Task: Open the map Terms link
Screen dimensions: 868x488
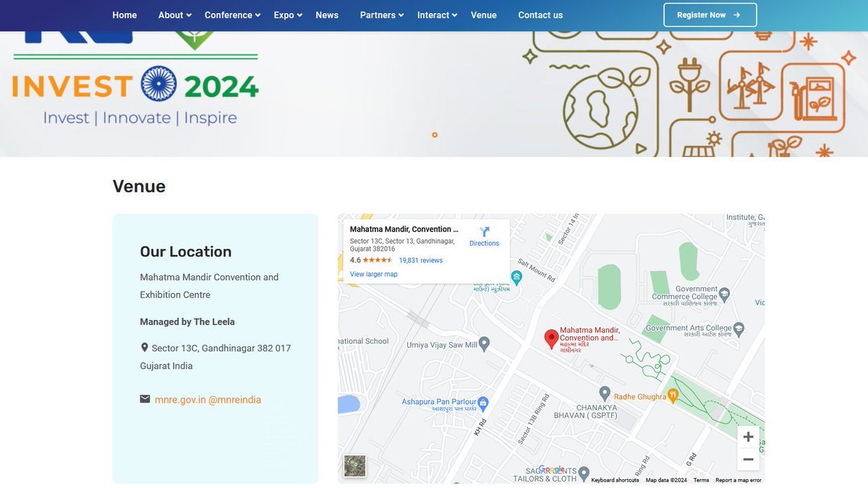Action: [x=701, y=480]
